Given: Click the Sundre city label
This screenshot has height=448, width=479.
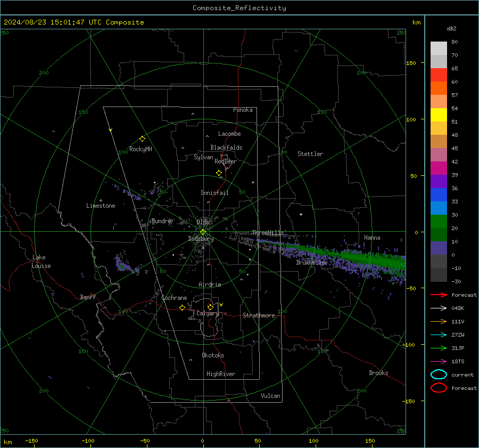Looking at the screenshot, I should tap(162, 221).
